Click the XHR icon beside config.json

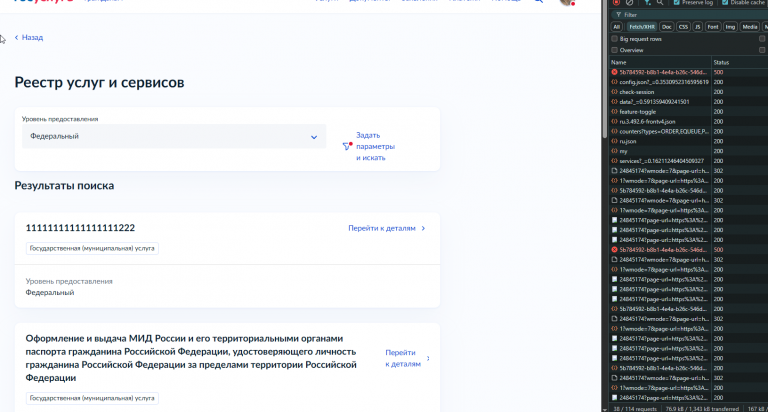[x=614, y=82]
